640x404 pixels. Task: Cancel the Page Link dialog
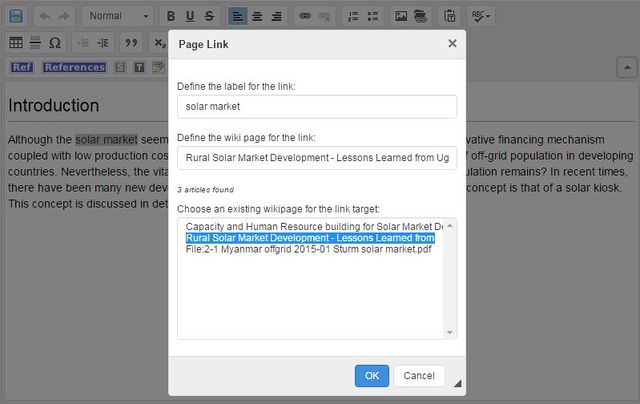(x=419, y=375)
